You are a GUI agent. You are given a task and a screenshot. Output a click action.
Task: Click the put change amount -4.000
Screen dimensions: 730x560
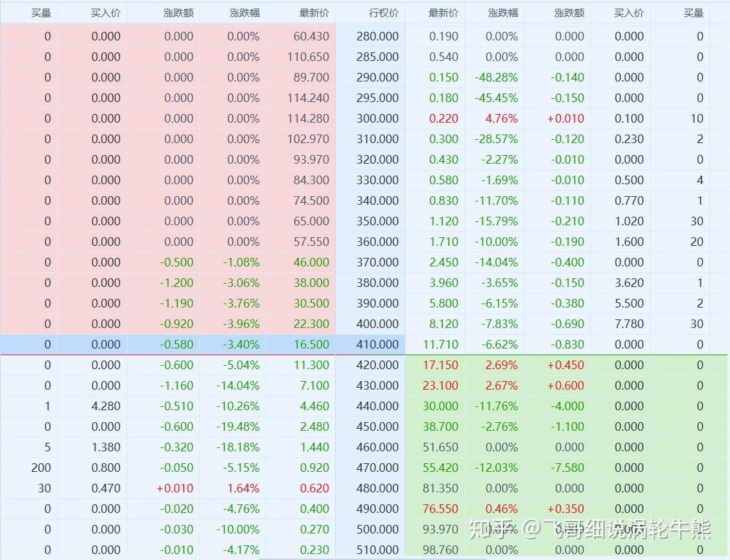pos(567,406)
